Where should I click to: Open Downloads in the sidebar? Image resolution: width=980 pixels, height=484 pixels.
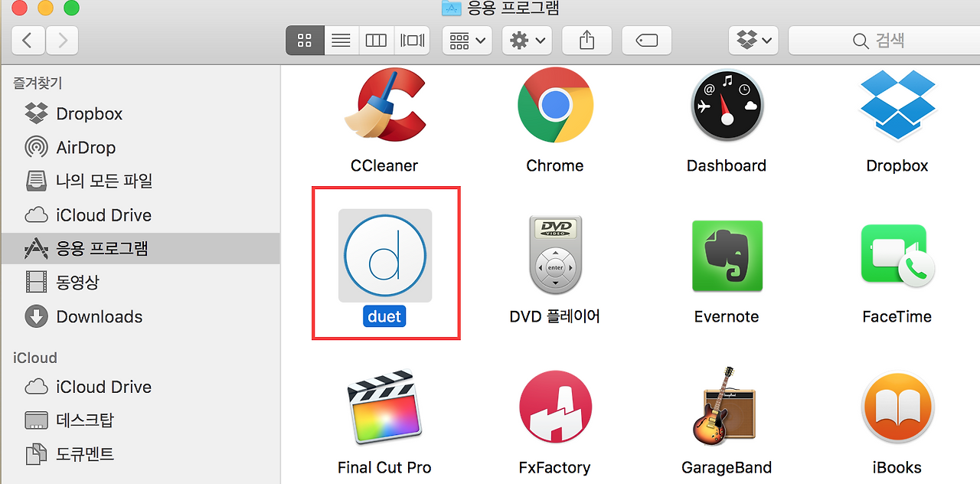[140, 316]
